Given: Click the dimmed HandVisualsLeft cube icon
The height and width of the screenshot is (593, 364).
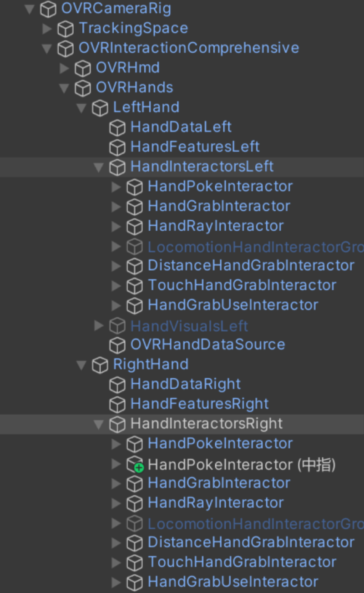Looking at the screenshot, I should [x=117, y=325].
